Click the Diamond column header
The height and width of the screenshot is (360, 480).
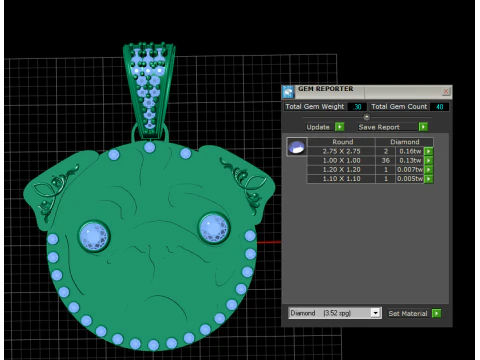(x=405, y=142)
